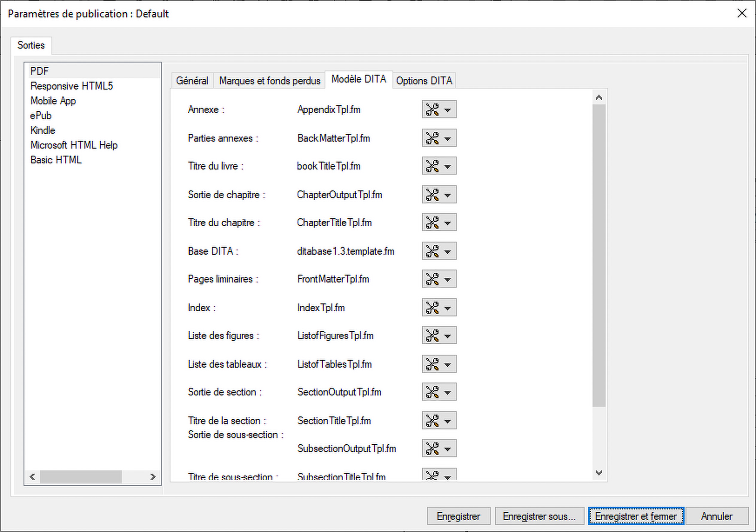Switch to the Général tab
This screenshot has width=756, height=532.
tap(192, 81)
